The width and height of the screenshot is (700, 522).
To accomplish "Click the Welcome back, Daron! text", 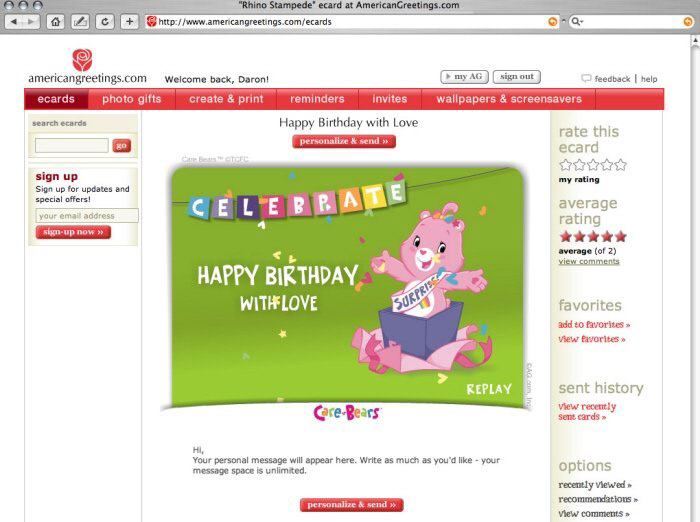I will coord(217,79).
